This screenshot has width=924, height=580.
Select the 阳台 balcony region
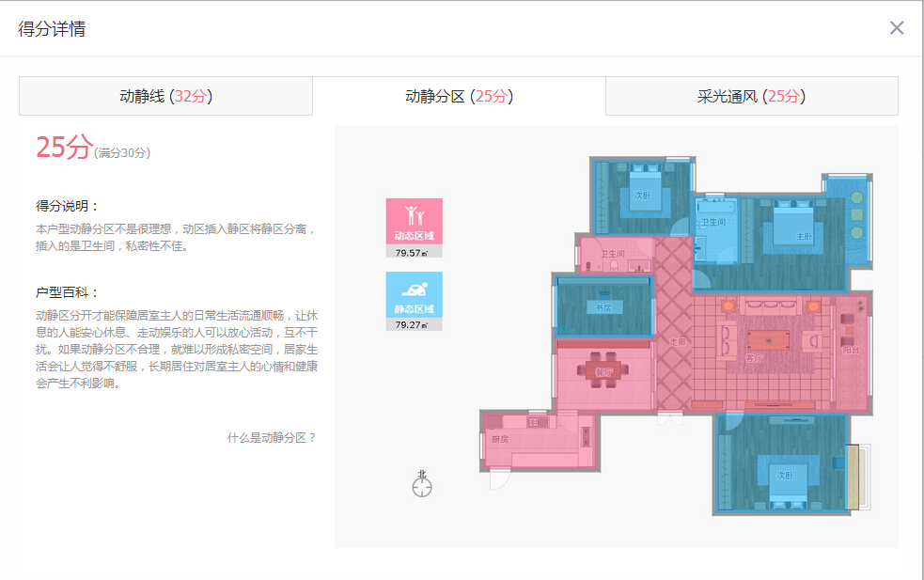[851, 348]
